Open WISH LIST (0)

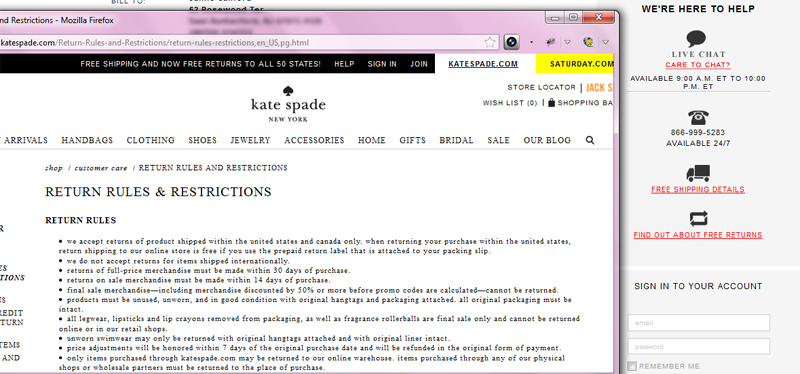coord(510,103)
